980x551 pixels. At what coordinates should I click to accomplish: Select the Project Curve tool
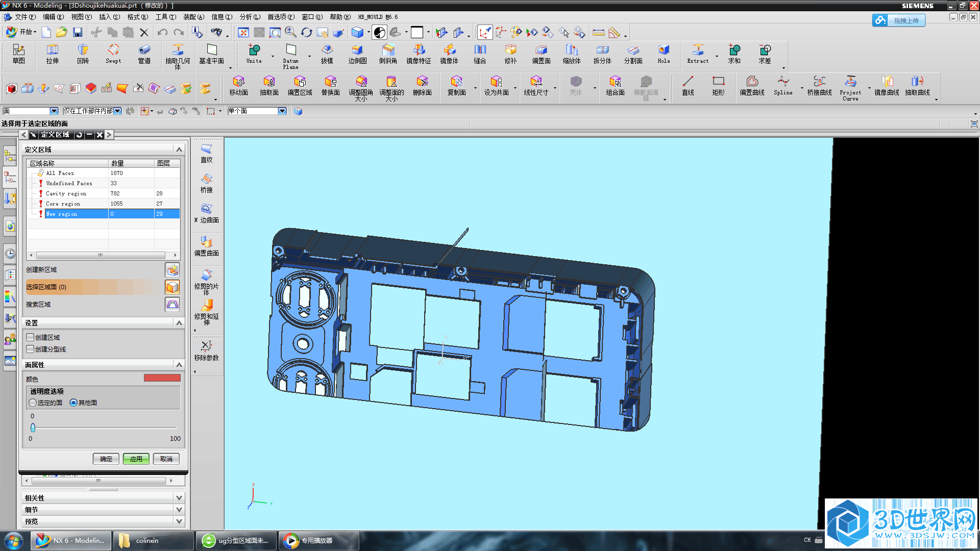point(850,88)
